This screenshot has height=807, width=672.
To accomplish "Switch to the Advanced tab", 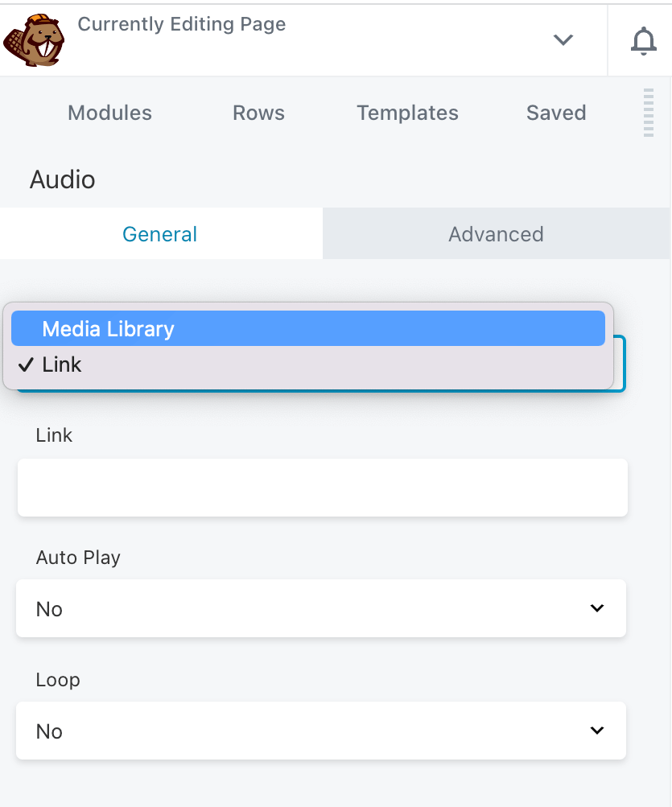I will [x=496, y=233].
